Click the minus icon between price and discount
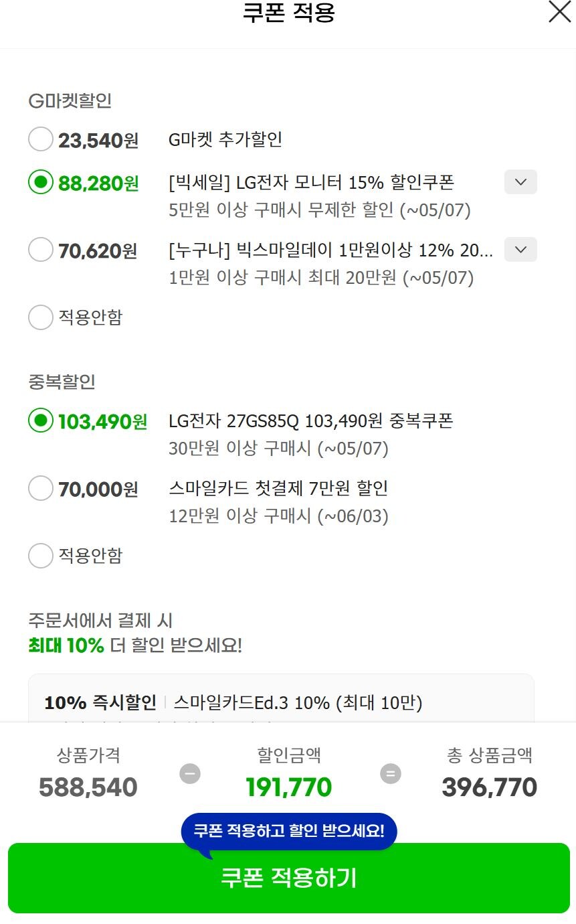Screen dimensions: 576x924 190,773
